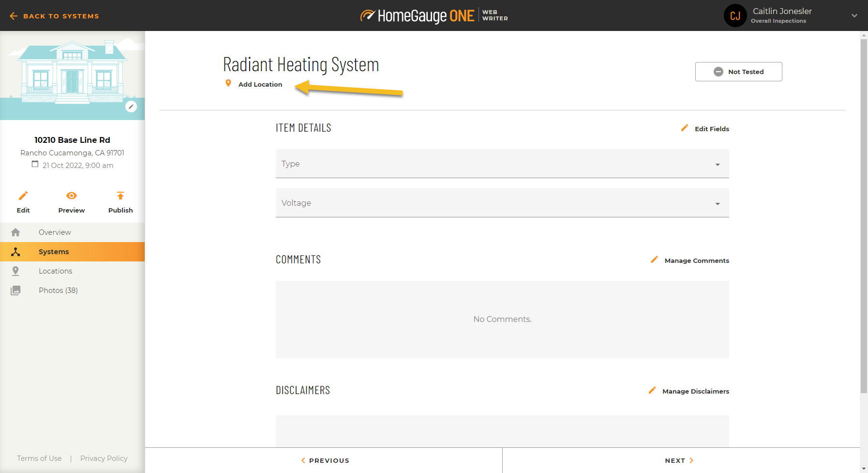The height and width of the screenshot is (473, 868).
Task: Open the Type dropdown
Action: pyautogui.click(x=502, y=164)
